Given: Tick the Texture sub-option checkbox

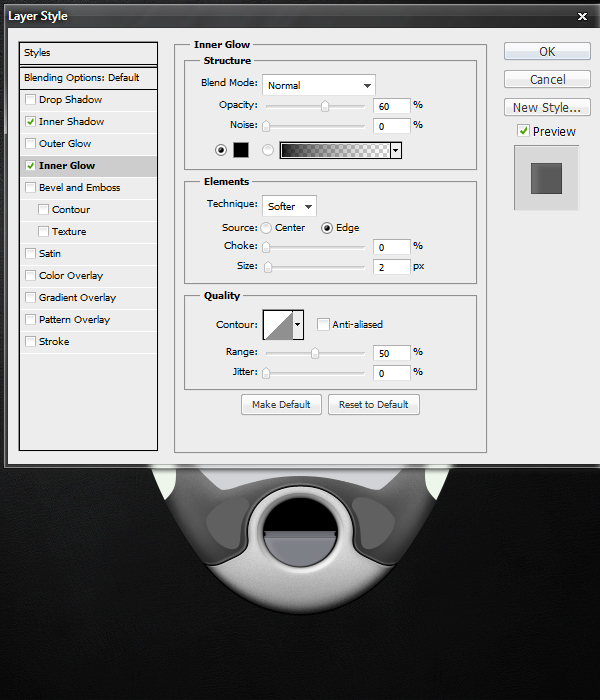Looking at the screenshot, I should click(43, 231).
